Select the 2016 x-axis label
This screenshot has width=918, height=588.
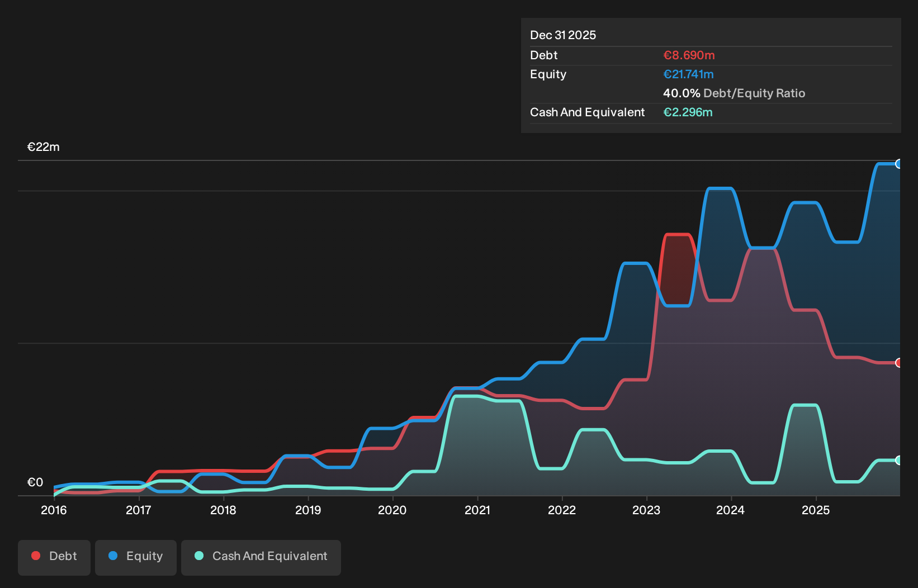tap(54, 510)
